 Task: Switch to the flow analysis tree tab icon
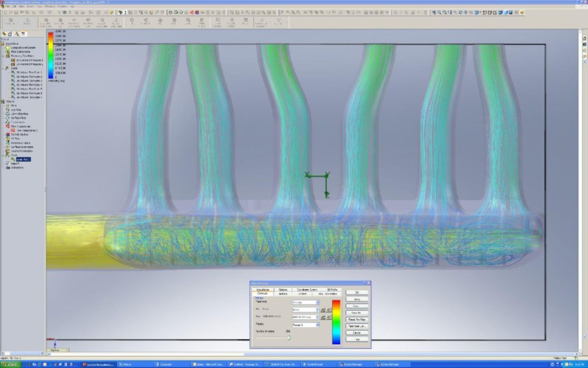click(23, 34)
